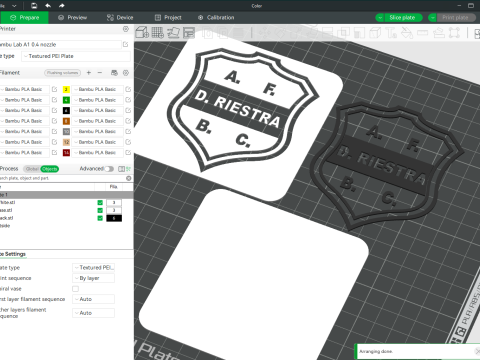This screenshot has width=480, height=360.
Task: Edit preset of yellow filament 2
Action: click(128, 89)
